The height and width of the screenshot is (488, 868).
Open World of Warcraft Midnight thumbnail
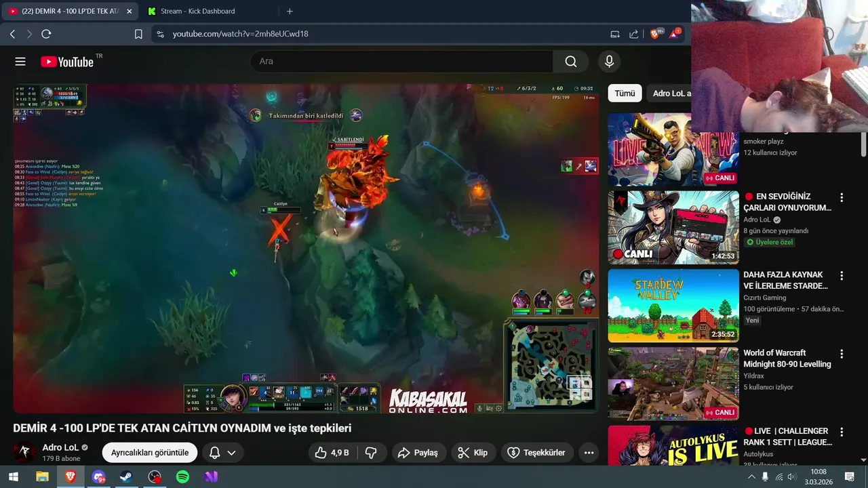[x=673, y=384]
